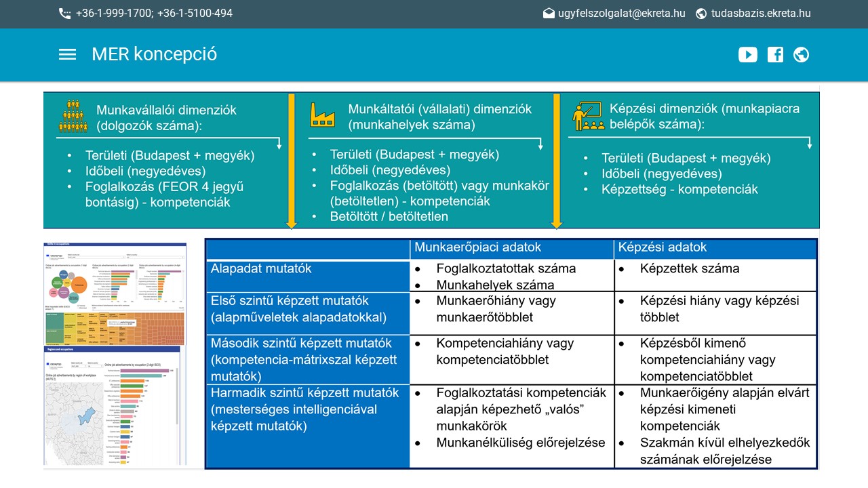Click Munkaerőigény alapján elvárt képzési kimeneti kompetenciák
The width and height of the screenshot is (868, 488).
pos(724,409)
